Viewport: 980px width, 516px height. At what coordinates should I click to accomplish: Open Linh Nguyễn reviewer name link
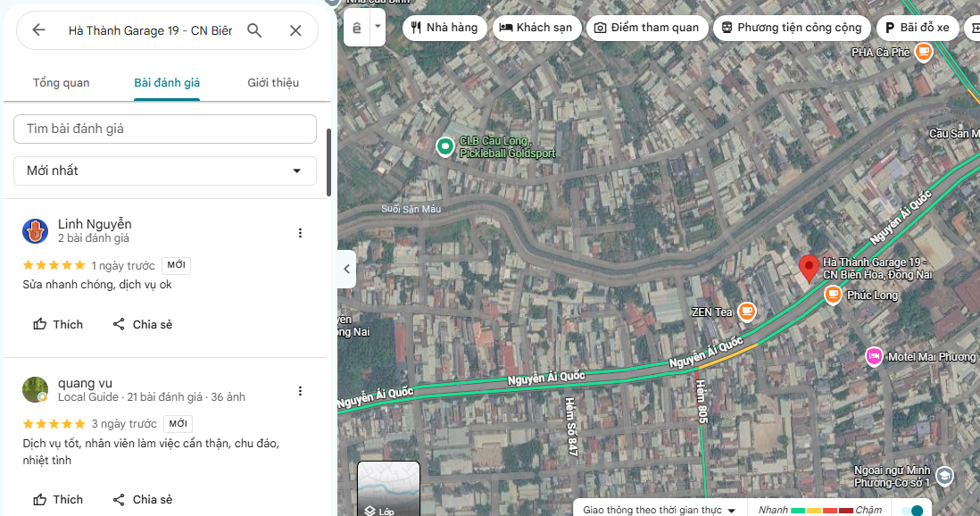pyautogui.click(x=95, y=224)
